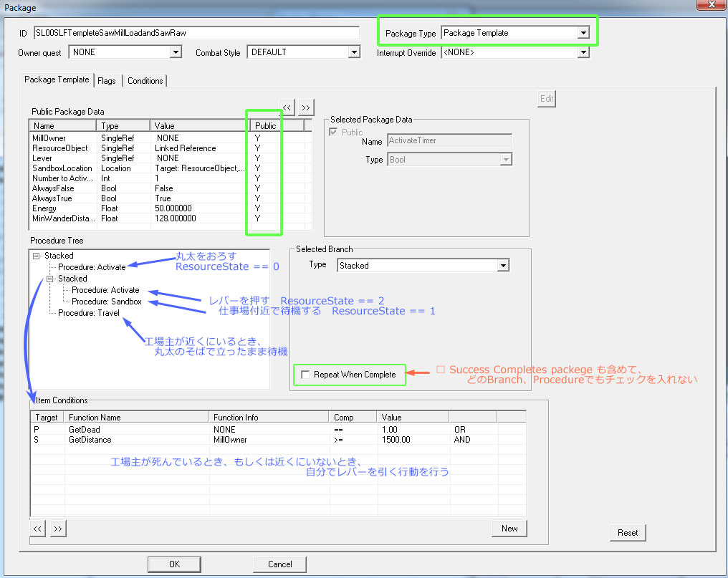
Task: Click the Edit button
Action: (547, 98)
